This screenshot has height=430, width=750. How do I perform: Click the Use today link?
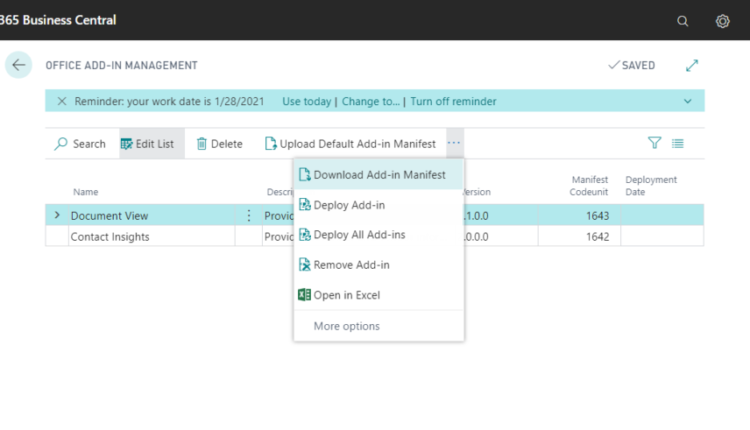(x=306, y=101)
